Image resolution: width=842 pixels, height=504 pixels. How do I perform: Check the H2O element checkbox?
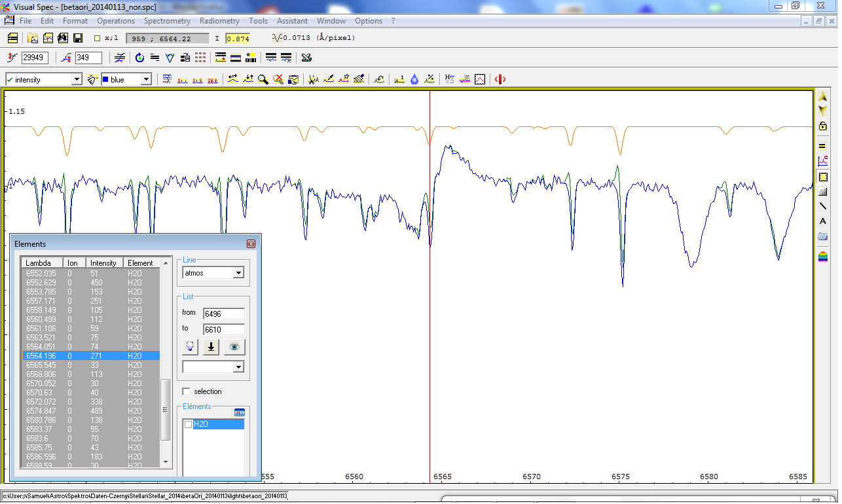pos(189,425)
